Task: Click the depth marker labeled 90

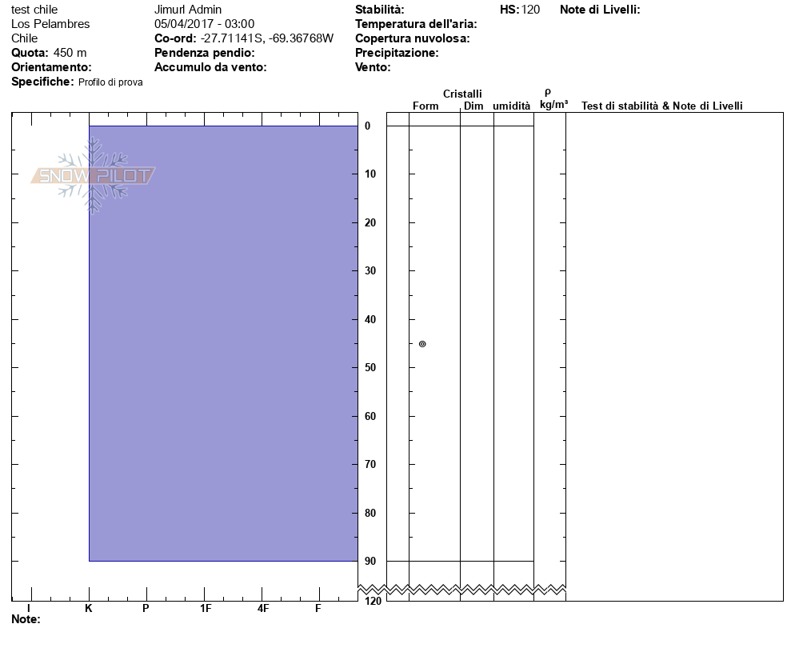Action: [x=370, y=562]
